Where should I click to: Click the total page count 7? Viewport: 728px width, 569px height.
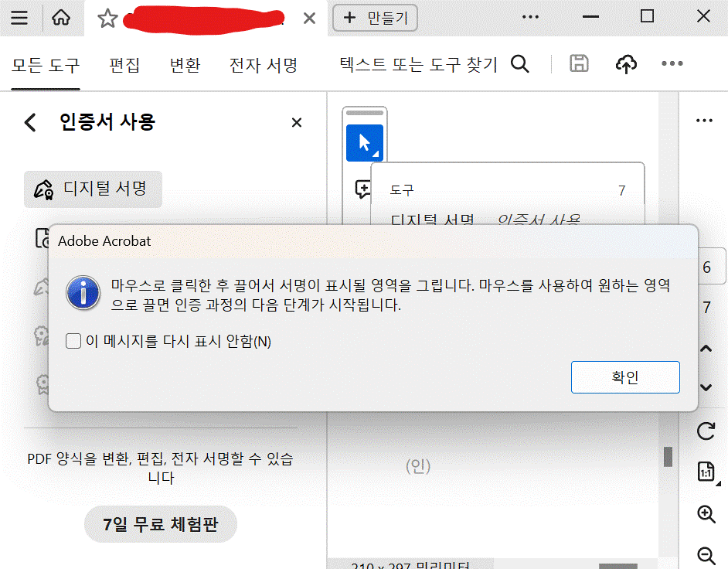[706, 308]
